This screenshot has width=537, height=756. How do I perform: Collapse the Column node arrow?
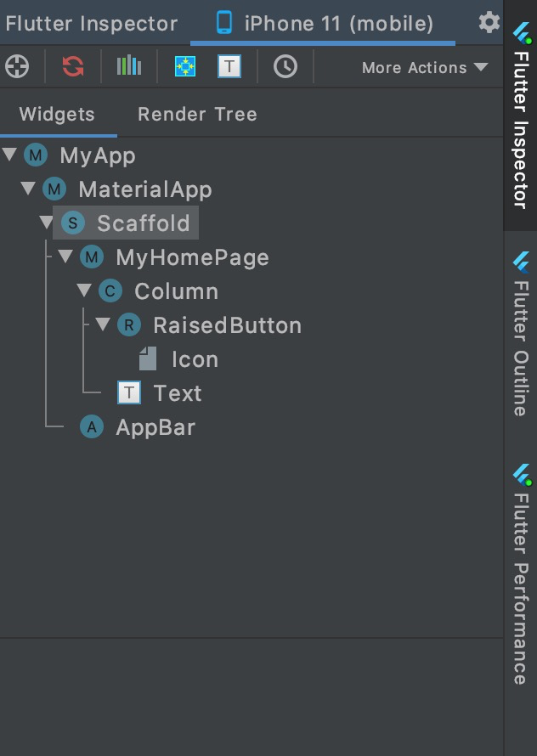click(x=84, y=291)
